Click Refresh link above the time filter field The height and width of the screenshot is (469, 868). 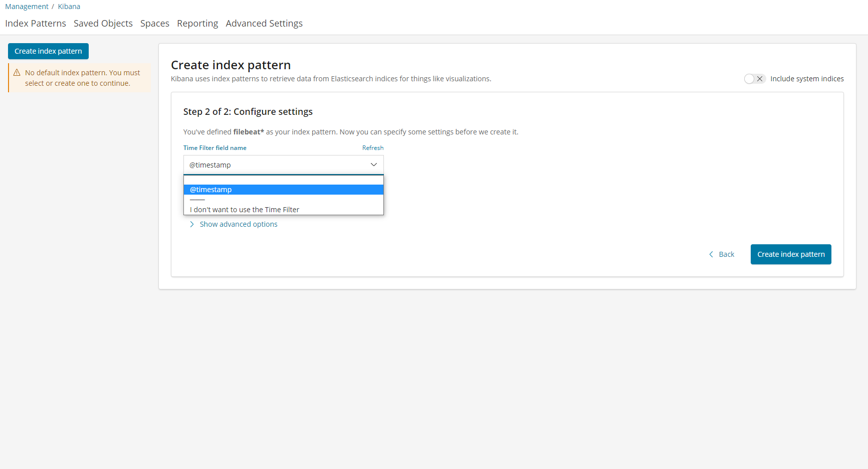click(373, 148)
